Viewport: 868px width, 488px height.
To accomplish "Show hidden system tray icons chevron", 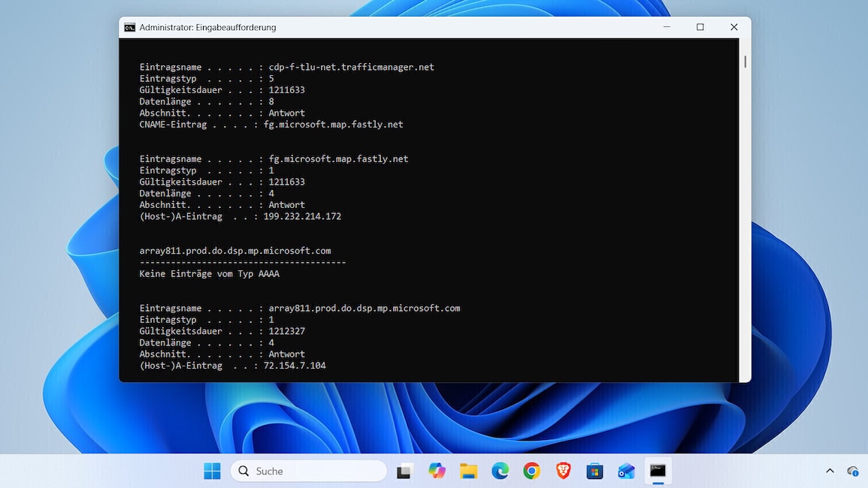I will 830,471.
